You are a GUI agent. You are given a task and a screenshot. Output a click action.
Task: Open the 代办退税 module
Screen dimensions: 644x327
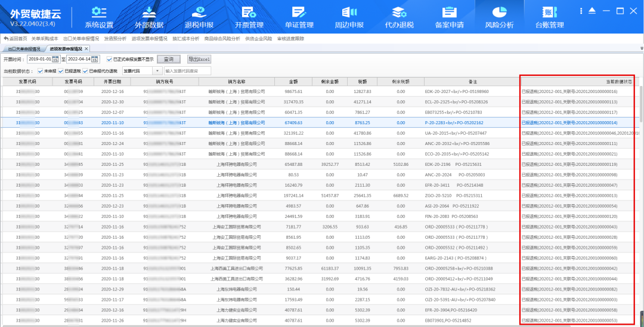[399, 16]
